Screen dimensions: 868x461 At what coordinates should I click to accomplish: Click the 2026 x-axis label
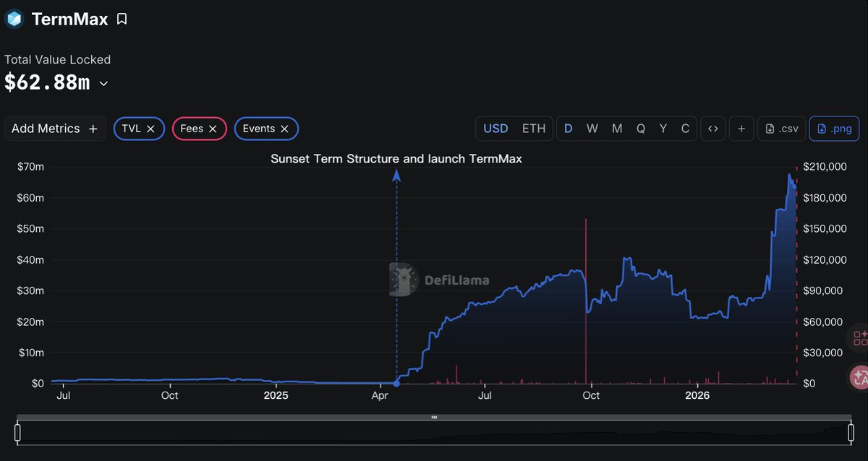tap(697, 395)
